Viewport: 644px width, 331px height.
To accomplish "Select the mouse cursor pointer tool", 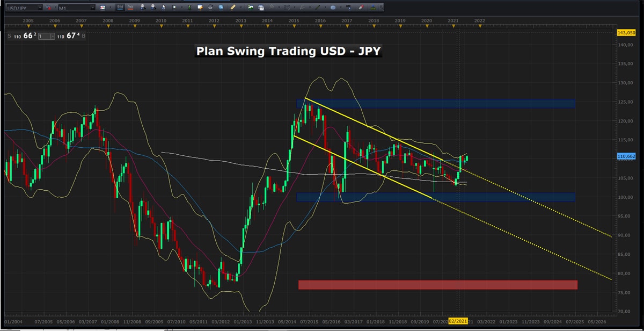I will [163, 8].
